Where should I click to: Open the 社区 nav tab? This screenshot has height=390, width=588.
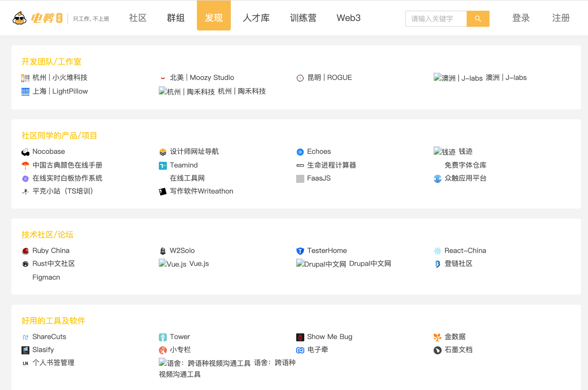(138, 18)
